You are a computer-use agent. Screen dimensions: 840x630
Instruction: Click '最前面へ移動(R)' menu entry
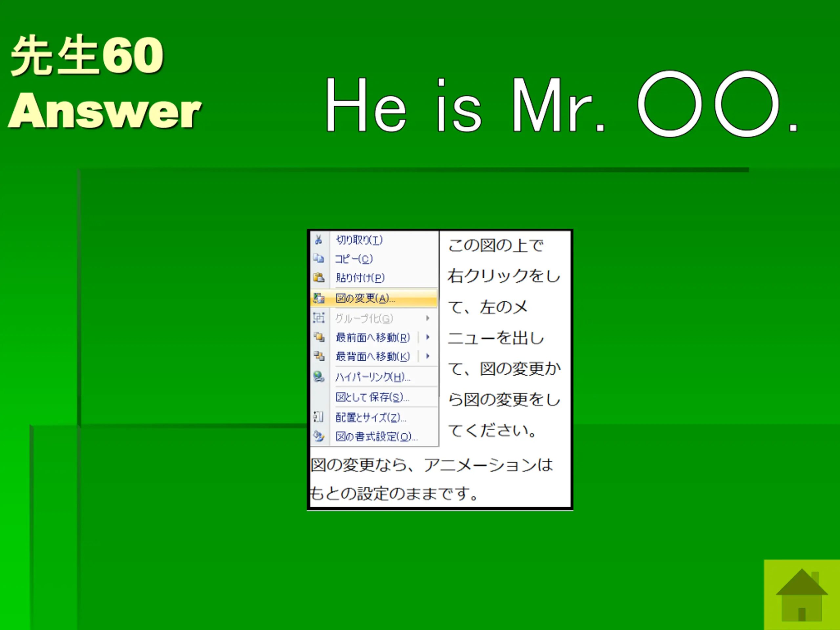(x=372, y=337)
